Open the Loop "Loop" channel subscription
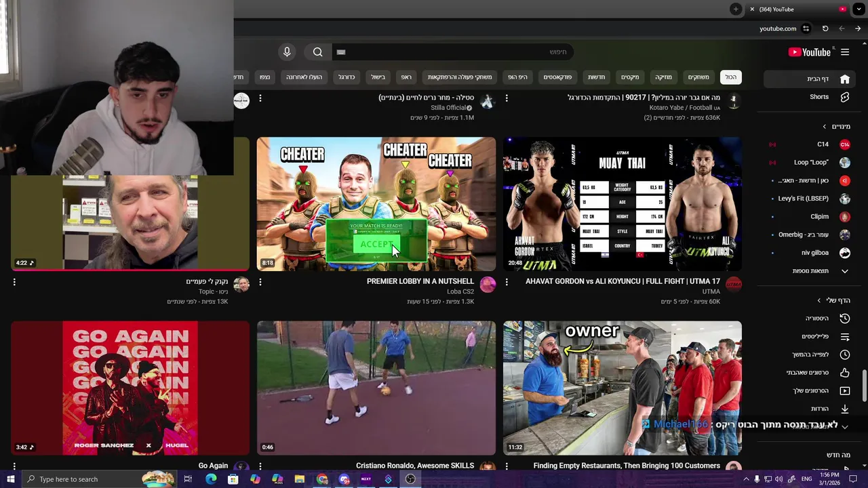This screenshot has height=488, width=868. [x=810, y=163]
